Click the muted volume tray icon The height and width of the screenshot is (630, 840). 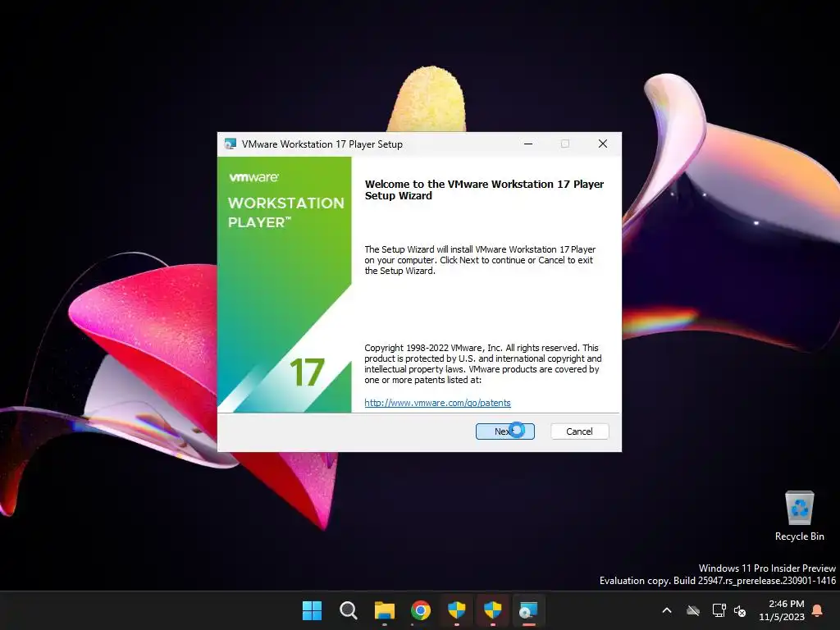pyautogui.click(x=740, y=610)
